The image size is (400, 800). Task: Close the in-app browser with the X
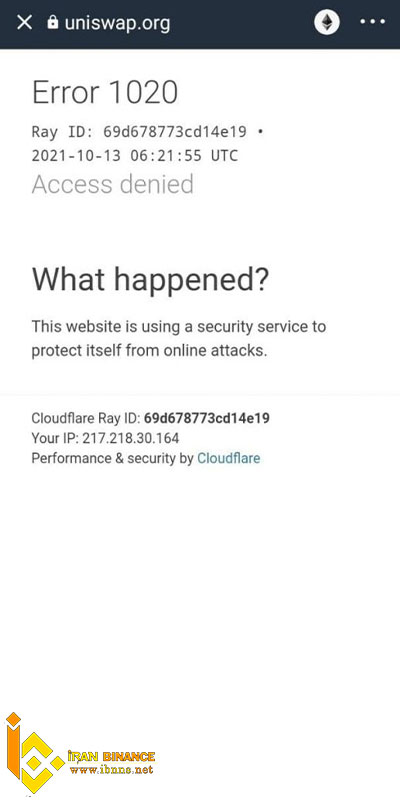pos(24,22)
